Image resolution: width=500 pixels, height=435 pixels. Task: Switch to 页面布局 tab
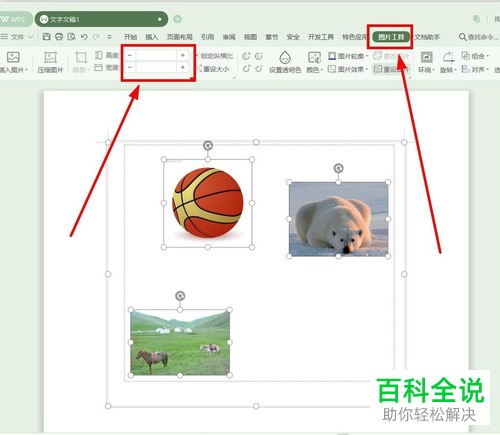[x=180, y=37]
